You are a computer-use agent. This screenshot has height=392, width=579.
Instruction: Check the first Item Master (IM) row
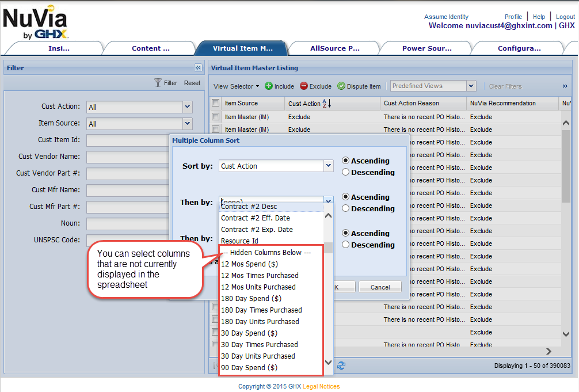tap(216, 117)
